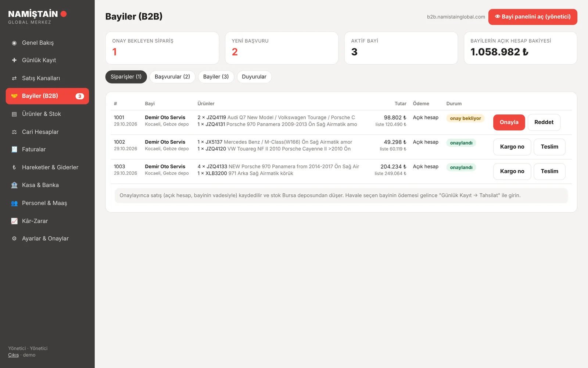This screenshot has width=588, height=368.
Task: Reject order 1001 with Reddet
Action: [x=544, y=122]
